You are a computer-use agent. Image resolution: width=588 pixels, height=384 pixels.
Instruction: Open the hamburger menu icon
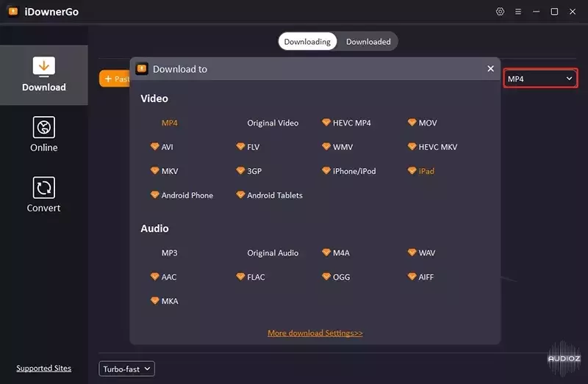click(x=518, y=12)
